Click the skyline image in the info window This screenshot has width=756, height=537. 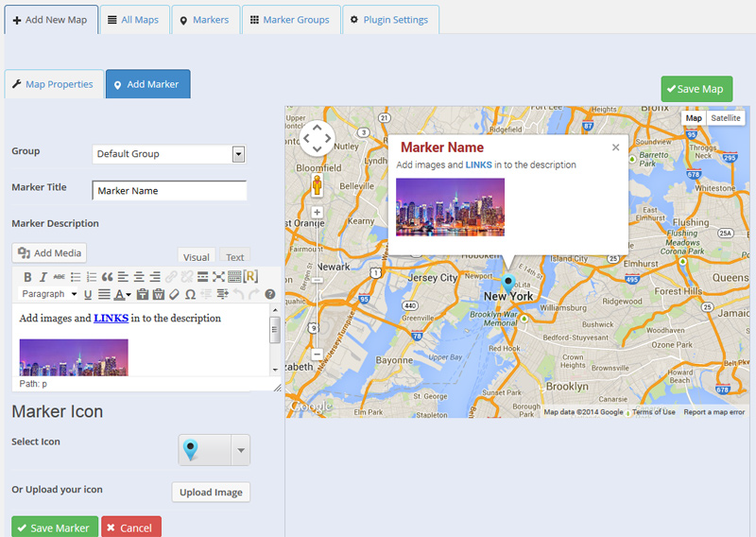[x=451, y=207]
